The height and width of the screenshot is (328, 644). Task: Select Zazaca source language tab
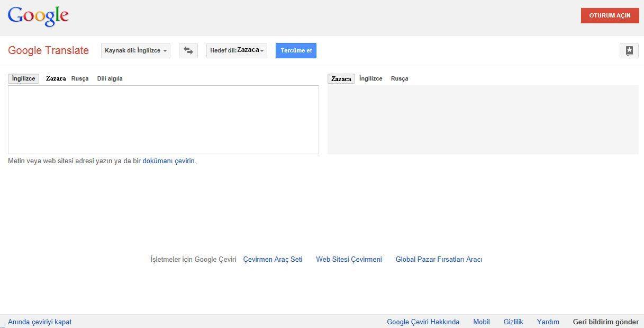pyautogui.click(x=56, y=78)
